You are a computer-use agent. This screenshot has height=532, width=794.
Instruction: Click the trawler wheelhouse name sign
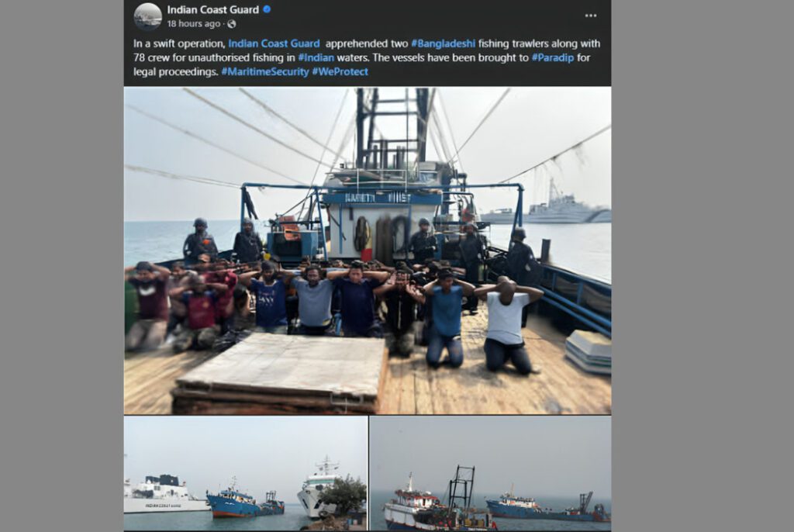tap(378, 198)
